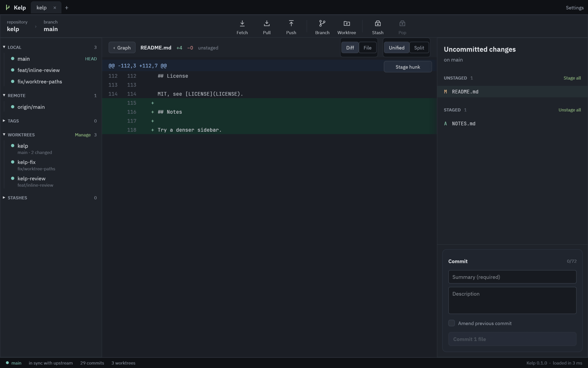Click the A status marker for NOTES.md
The width and height of the screenshot is (588, 368).
(445, 123)
